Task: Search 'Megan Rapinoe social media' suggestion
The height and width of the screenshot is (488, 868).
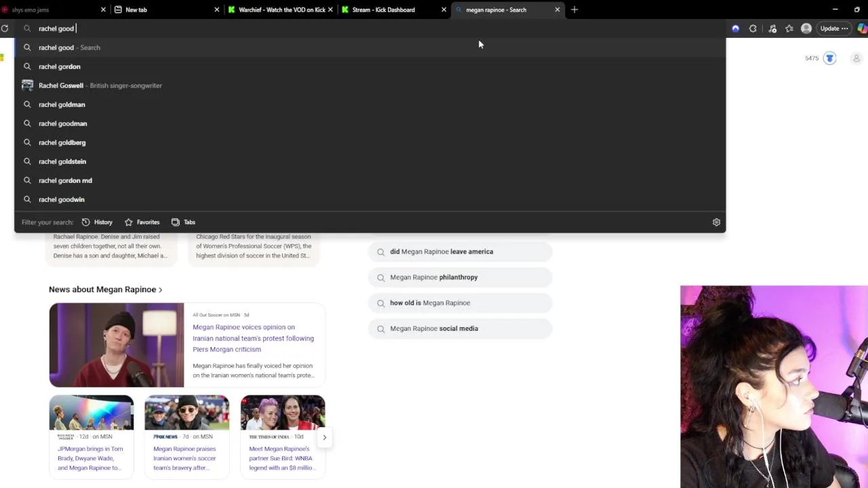Action: click(x=460, y=329)
